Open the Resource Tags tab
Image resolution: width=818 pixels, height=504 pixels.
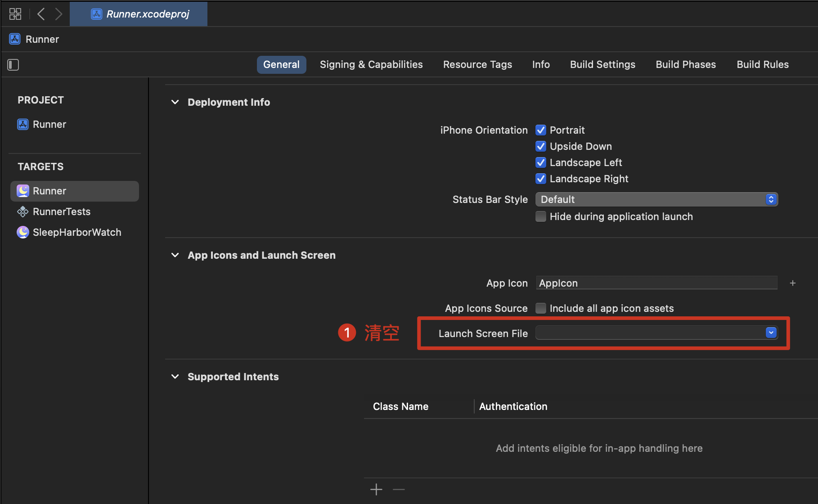(x=477, y=64)
